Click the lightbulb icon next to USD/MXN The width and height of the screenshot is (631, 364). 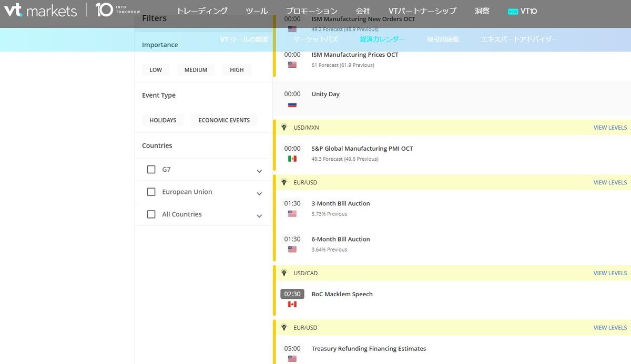(x=284, y=128)
